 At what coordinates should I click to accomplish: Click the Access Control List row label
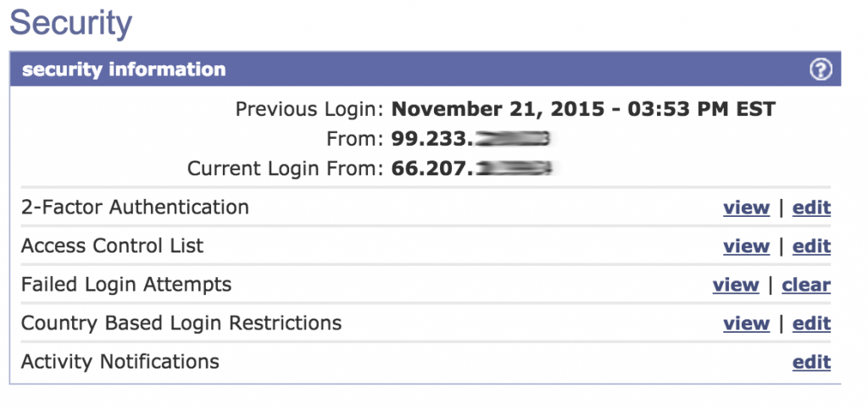tap(113, 247)
